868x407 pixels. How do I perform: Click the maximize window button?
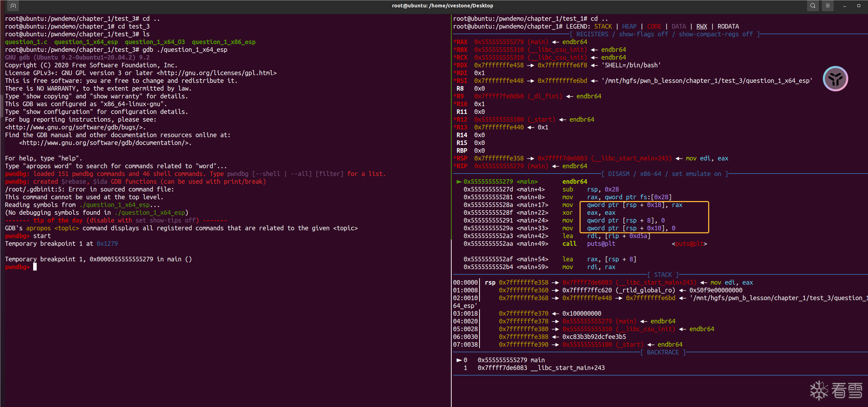pos(859,6)
